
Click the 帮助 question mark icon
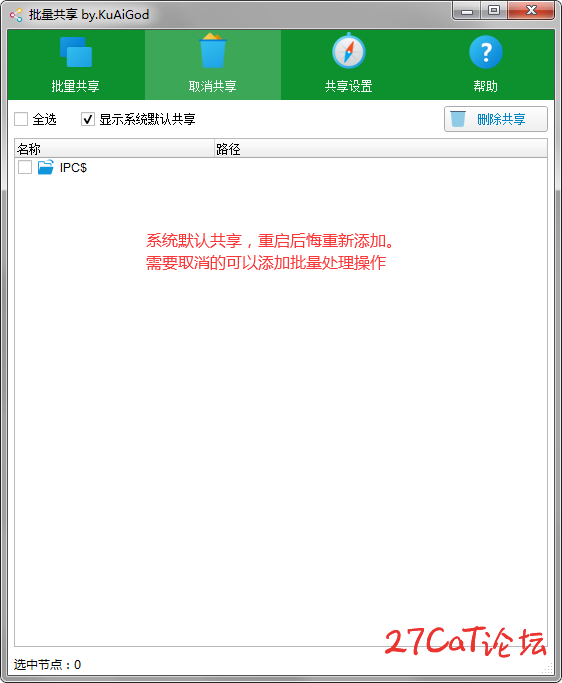[x=486, y=52]
